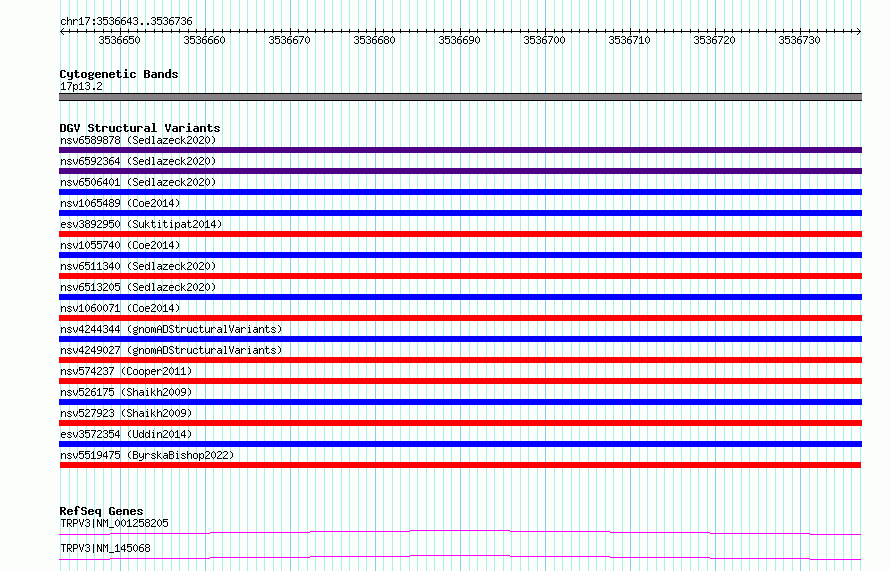Select variant label nsv1055740 (Coe2014)

pos(120,245)
